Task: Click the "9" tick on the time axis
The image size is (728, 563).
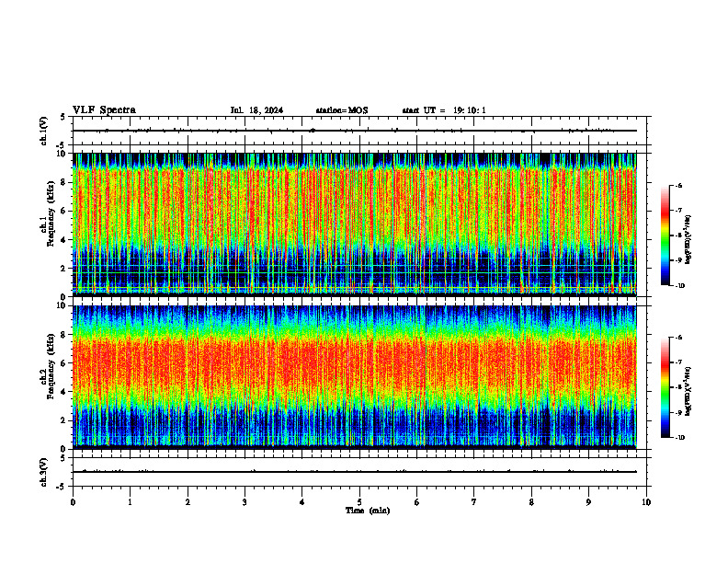Action: click(588, 502)
